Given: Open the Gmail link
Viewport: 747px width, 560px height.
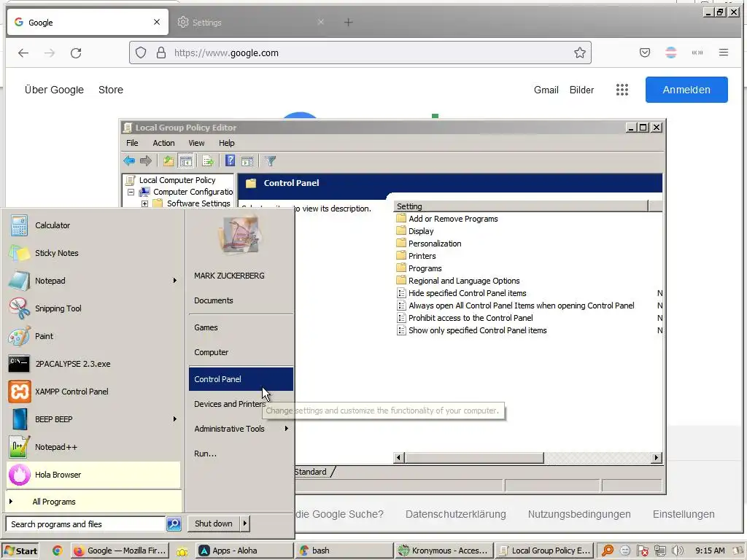Looking at the screenshot, I should point(546,90).
